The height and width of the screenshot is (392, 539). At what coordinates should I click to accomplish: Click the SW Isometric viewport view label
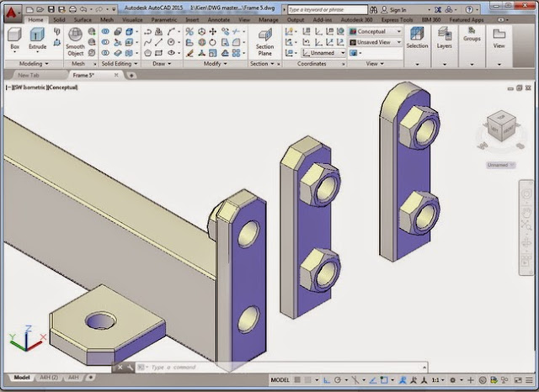29,87
